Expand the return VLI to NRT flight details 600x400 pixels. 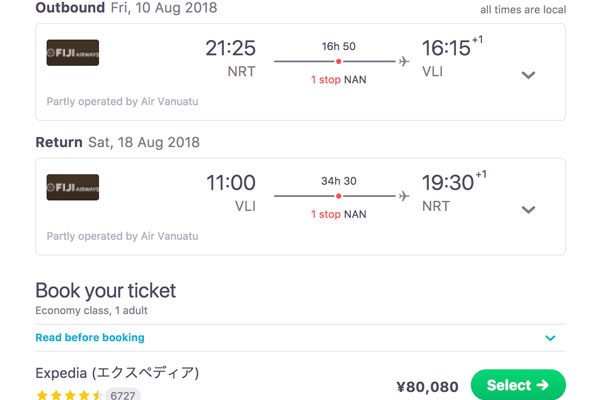click(x=528, y=210)
